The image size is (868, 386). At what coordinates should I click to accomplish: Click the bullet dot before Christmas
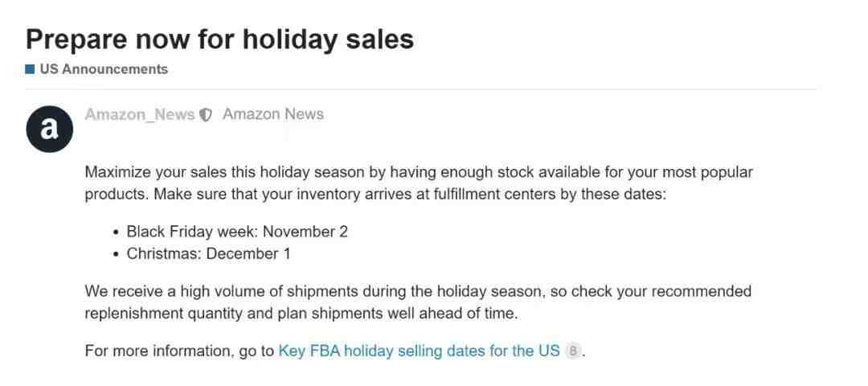coord(115,255)
